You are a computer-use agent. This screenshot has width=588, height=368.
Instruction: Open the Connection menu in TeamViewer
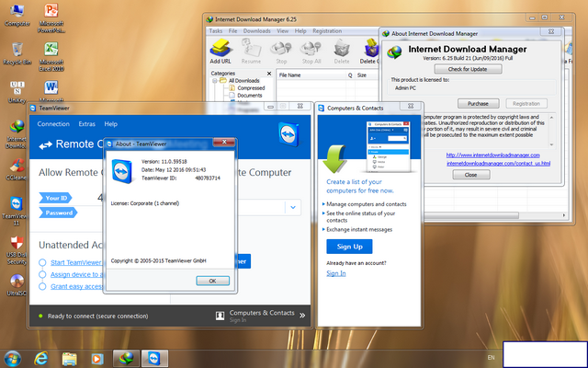53,124
